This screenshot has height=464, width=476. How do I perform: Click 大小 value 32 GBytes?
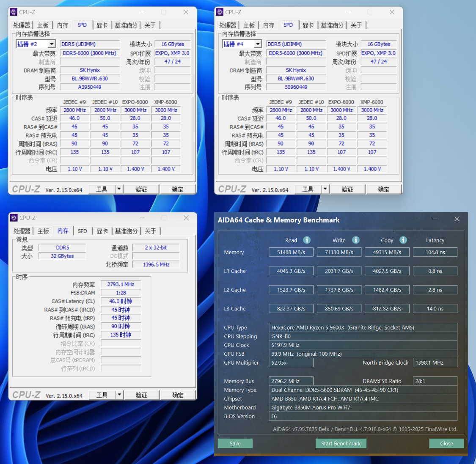pyautogui.click(x=62, y=256)
